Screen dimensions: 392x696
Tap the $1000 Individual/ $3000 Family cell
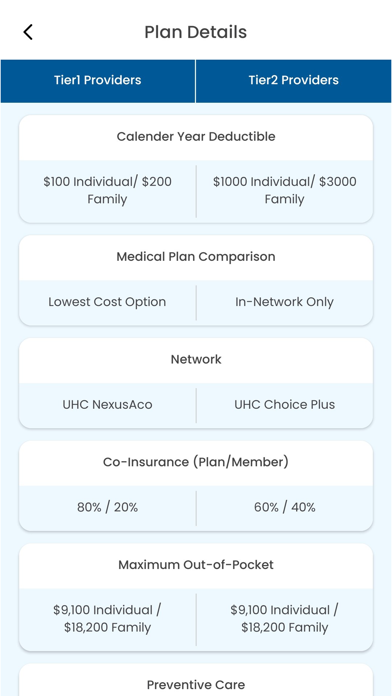point(285,190)
